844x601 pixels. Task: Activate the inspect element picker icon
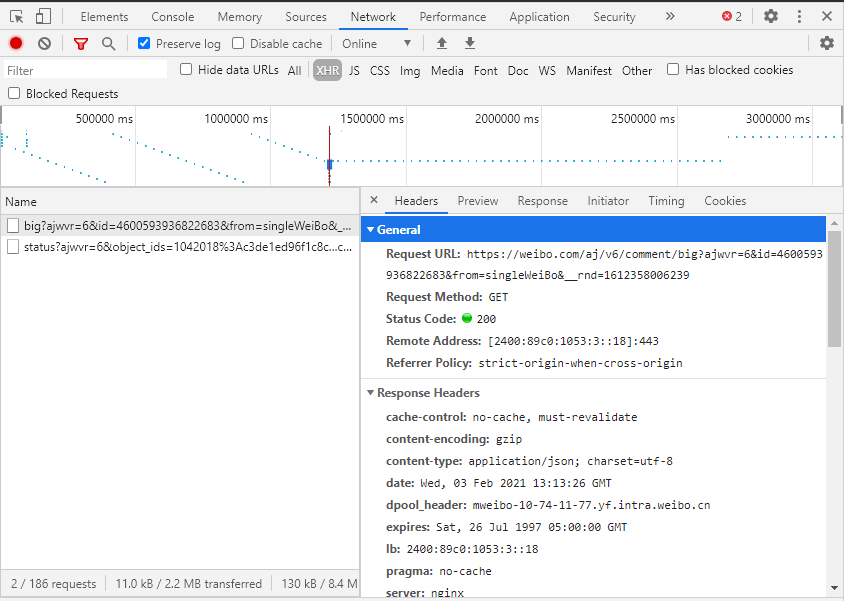[17, 17]
